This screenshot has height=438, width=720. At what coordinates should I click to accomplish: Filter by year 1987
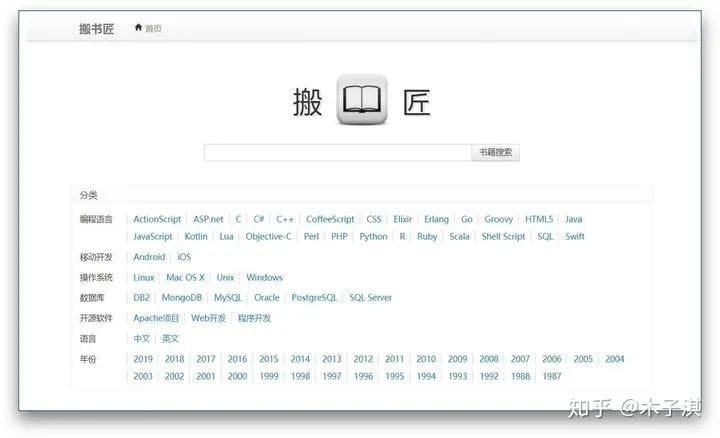[x=552, y=376]
